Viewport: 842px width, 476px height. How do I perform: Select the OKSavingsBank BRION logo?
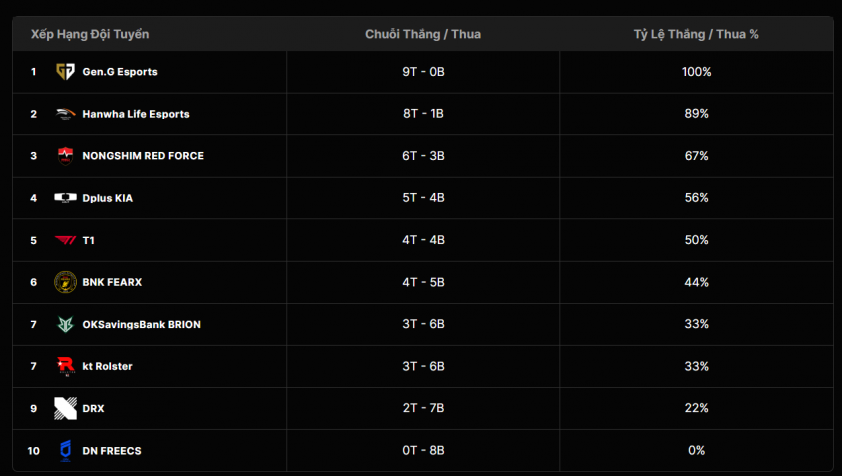click(66, 324)
